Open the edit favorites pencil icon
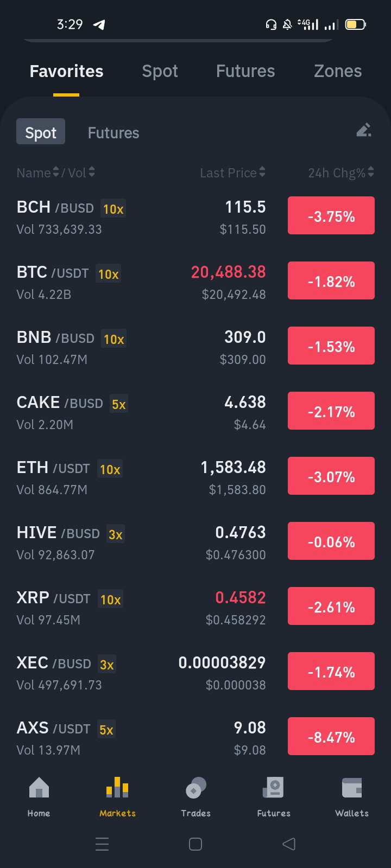This screenshot has height=868, width=391. click(363, 130)
